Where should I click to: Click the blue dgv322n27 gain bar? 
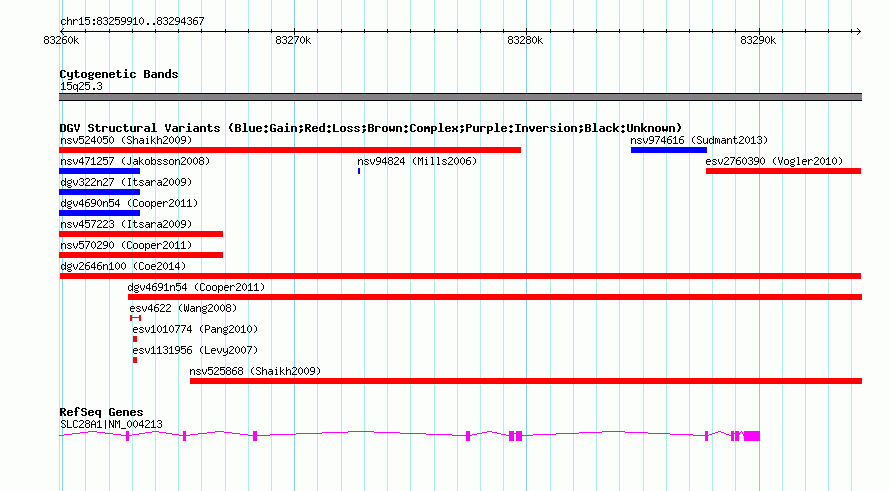tap(99, 192)
